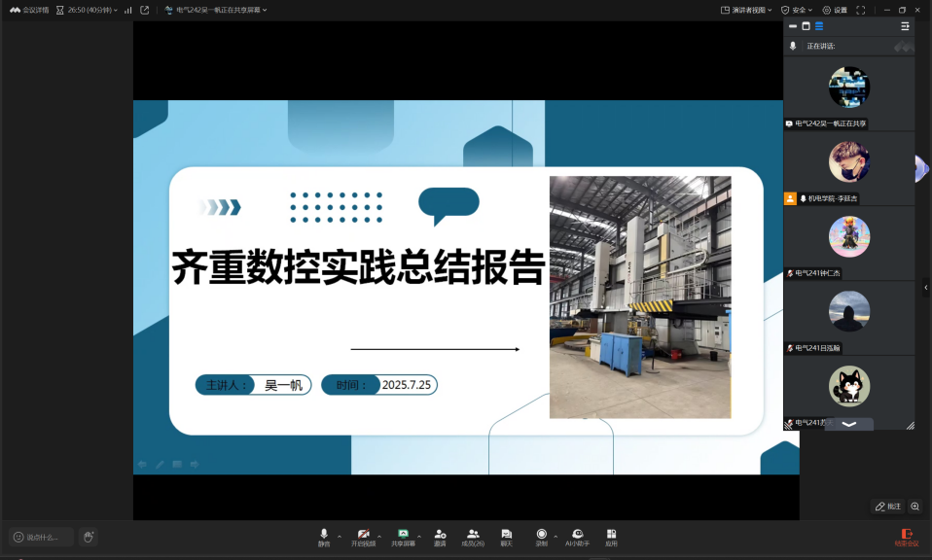This screenshot has width=932, height=560.
Task: Click the 共享屏幕 share screen icon
Action: pyautogui.click(x=403, y=537)
